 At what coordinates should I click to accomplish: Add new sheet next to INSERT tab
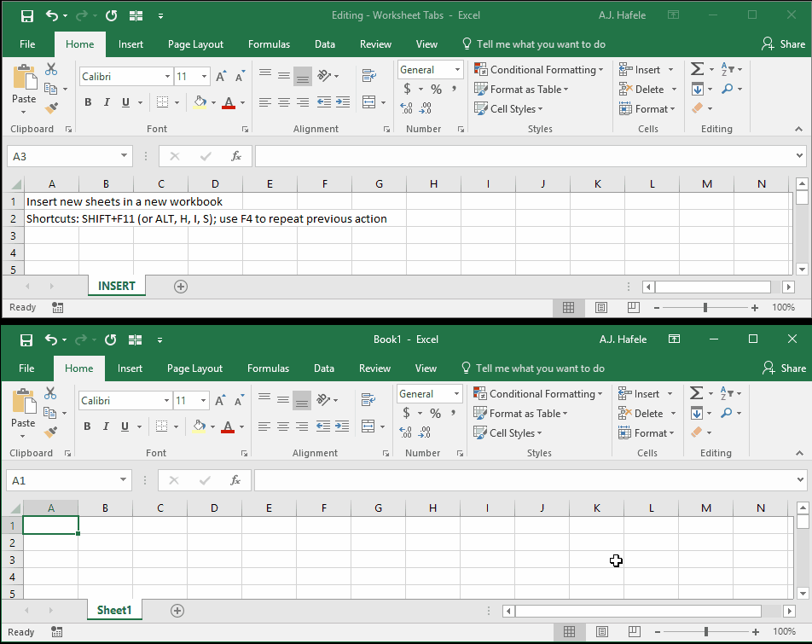pyautogui.click(x=181, y=287)
